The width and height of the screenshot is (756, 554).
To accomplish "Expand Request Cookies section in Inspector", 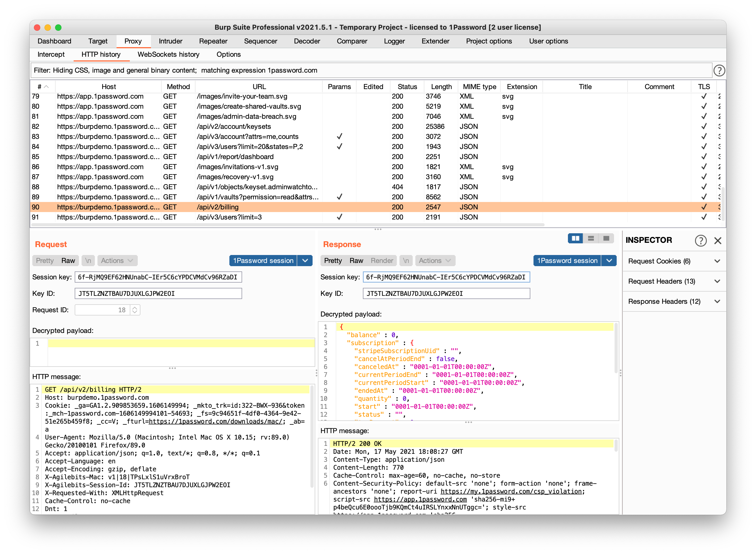I will pyautogui.click(x=674, y=261).
